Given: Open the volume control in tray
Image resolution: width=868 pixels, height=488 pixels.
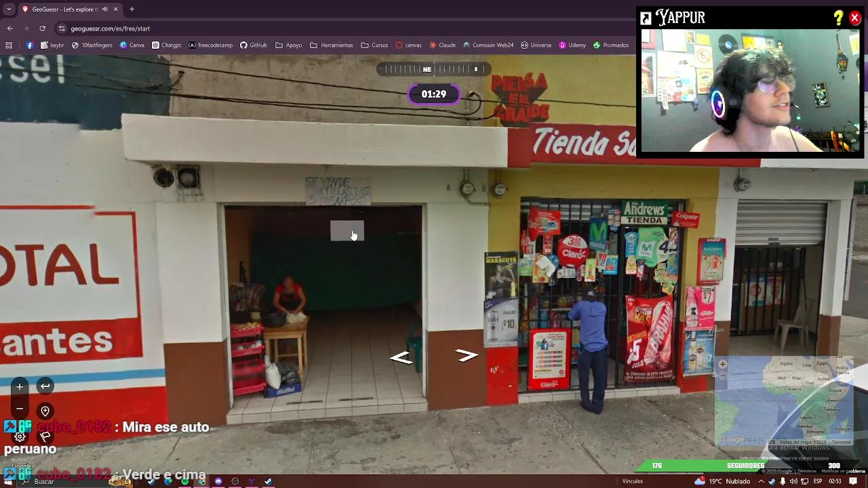Looking at the screenshot, I should tap(793, 481).
